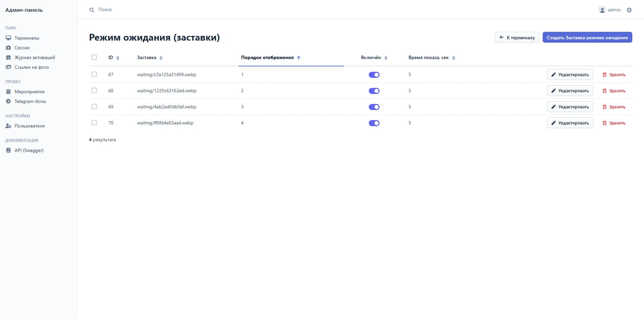Click the admin user avatar icon

[602, 10]
